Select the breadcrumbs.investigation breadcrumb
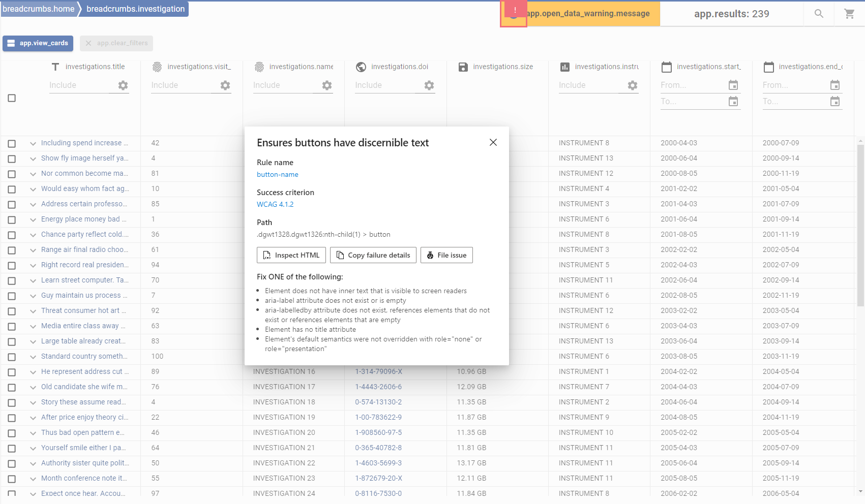The image size is (865, 504). [x=134, y=9]
